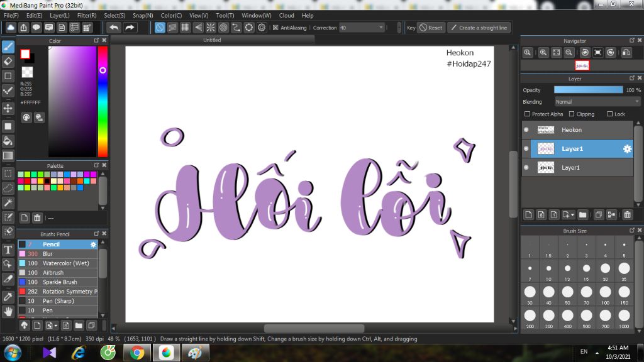644x362 pixels.
Task: Turn off snap with first snap icon
Action: coord(160,28)
